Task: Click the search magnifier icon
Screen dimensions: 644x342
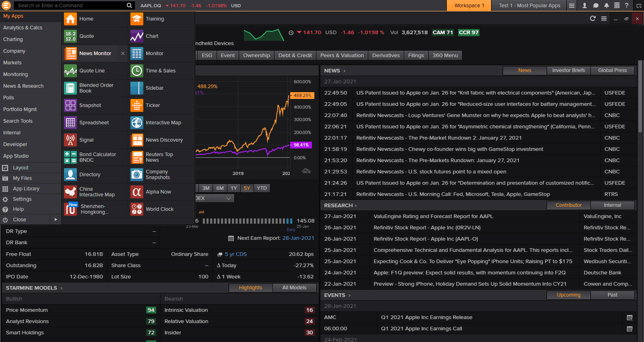Action: pyautogui.click(x=129, y=6)
